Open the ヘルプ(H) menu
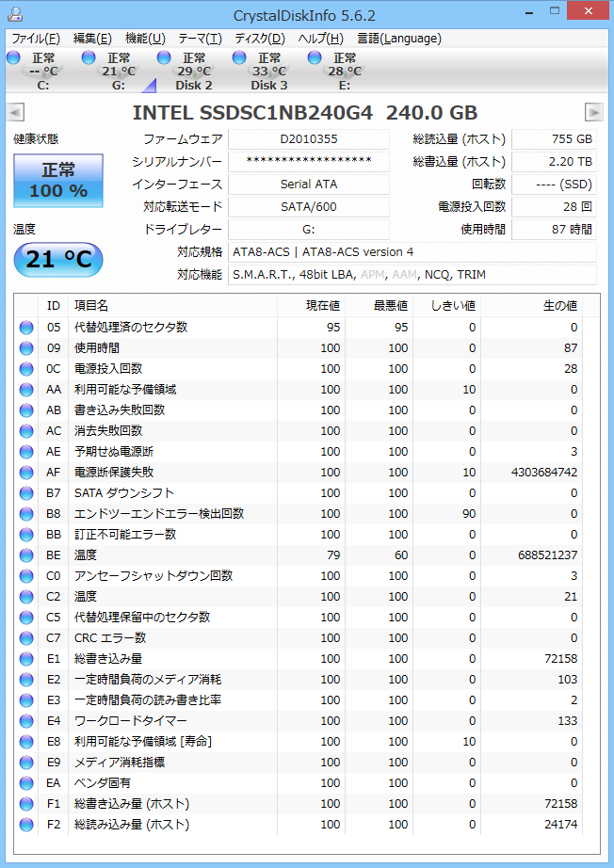This screenshot has width=614, height=868. pos(320,39)
